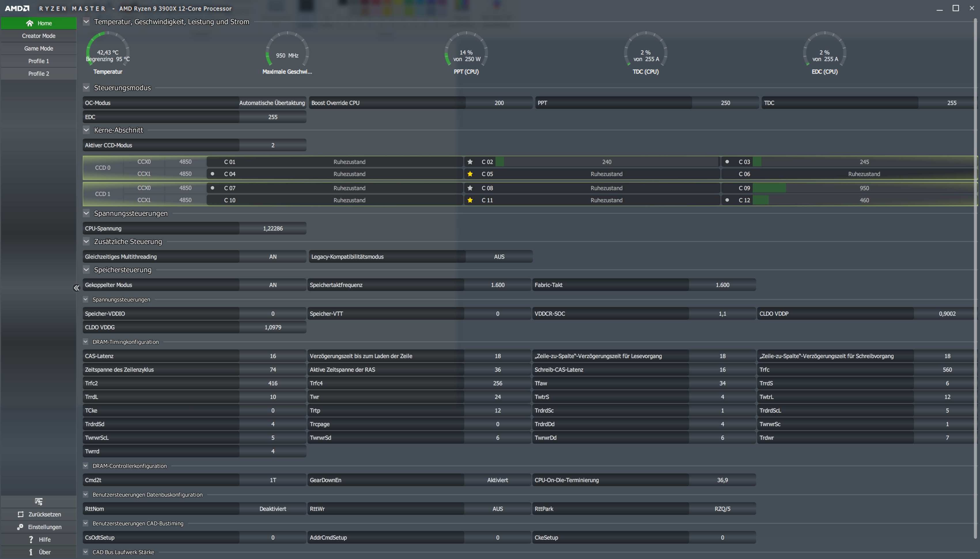Click the dot marker beside core C 04
The image size is (980, 559).
[213, 174]
